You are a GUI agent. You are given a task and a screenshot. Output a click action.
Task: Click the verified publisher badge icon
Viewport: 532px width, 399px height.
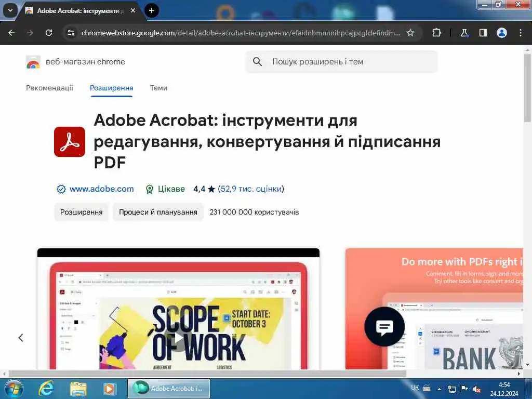click(61, 189)
